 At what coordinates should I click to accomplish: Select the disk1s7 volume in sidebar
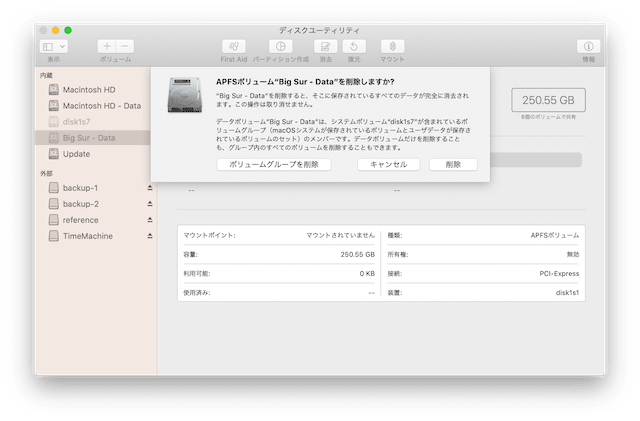tap(93, 122)
